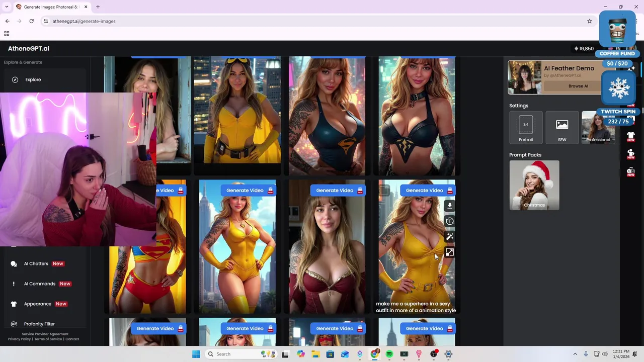
Task: Tick the select checkbox on hovered image
Action: pos(384,190)
